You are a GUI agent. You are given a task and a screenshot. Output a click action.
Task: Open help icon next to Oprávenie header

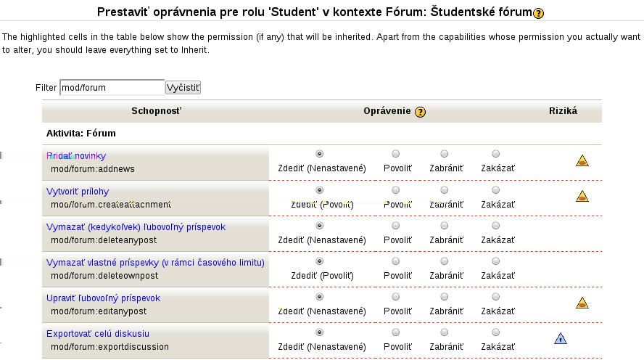tap(420, 112)
